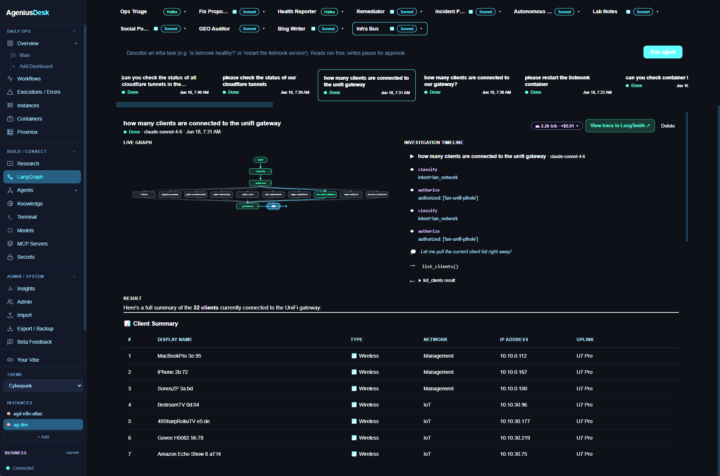The image size is (720, 476).
Task: Click View trace in LangSmith
Action: click(620, 125)
